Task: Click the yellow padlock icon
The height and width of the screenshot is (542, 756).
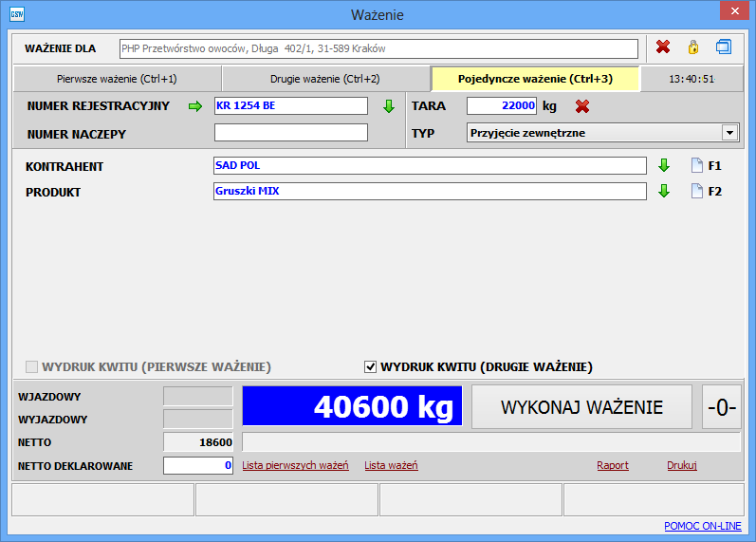Action: [x=692, y=47]
